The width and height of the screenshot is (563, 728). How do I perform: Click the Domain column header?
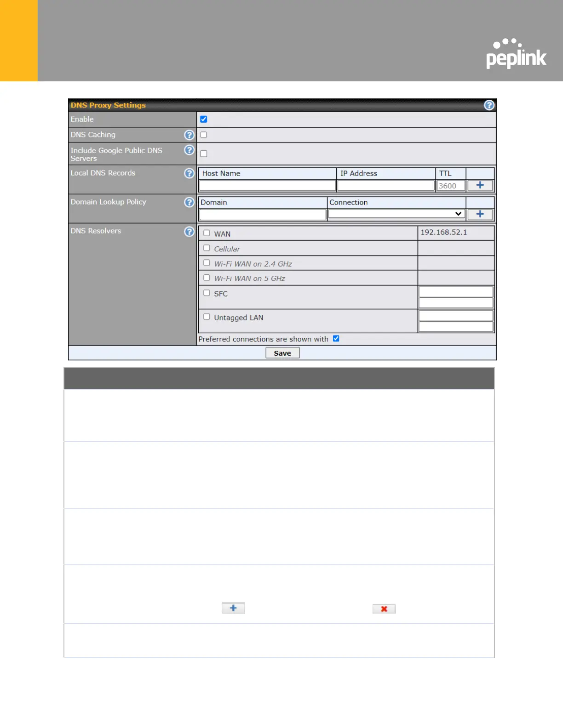click(214, 202)
